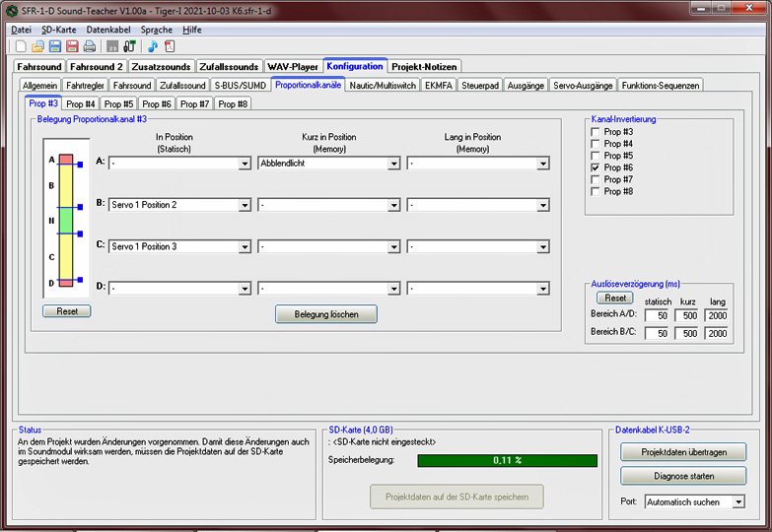Click Bereich A/D statisch field showing 50
Viewport: 772px width, 532px height.
[x=657, y=315]
